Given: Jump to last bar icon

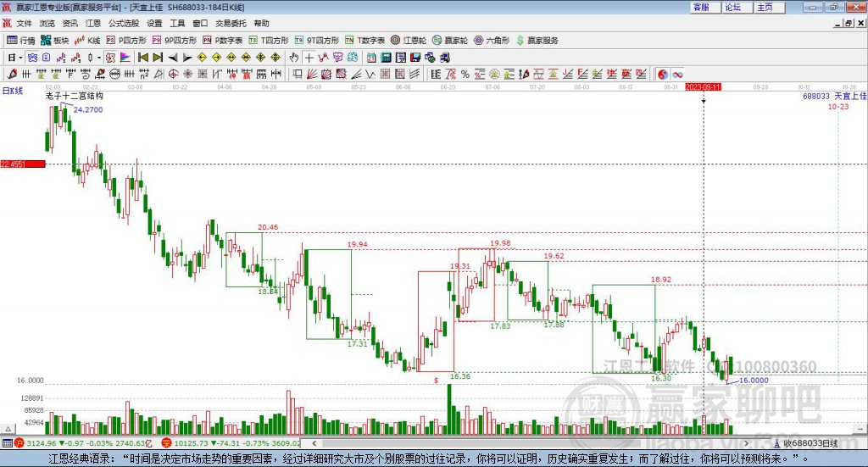Looking at the screenshot, I should 158,58.
